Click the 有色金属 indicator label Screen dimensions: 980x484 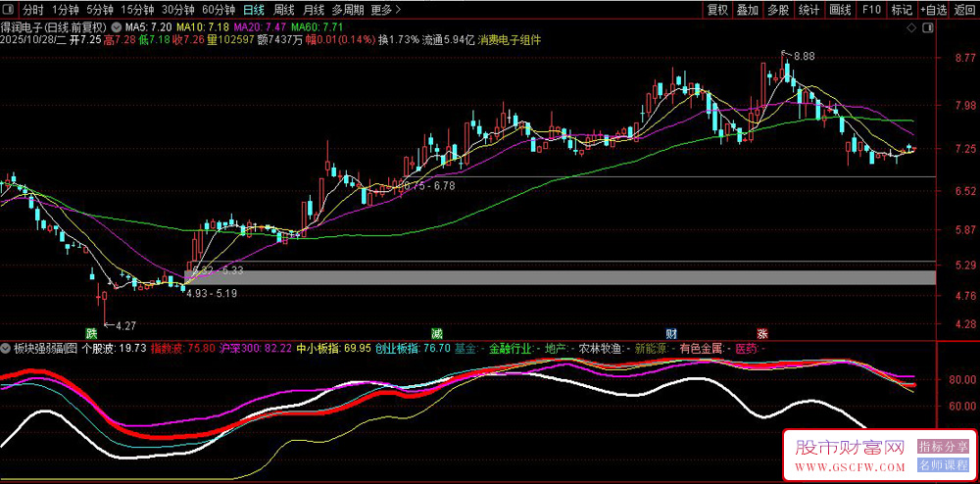702,349
